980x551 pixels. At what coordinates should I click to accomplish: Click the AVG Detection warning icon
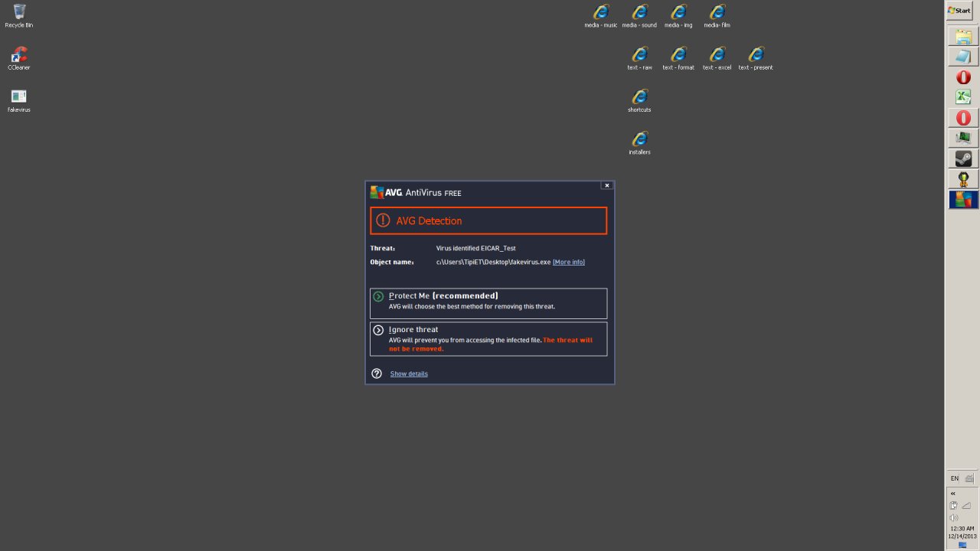383,220
